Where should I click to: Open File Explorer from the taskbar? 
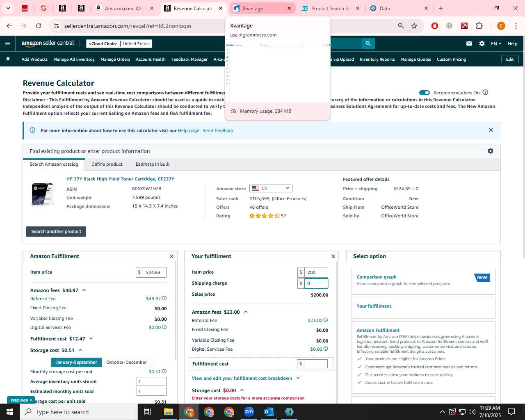[x=169, y=412]
